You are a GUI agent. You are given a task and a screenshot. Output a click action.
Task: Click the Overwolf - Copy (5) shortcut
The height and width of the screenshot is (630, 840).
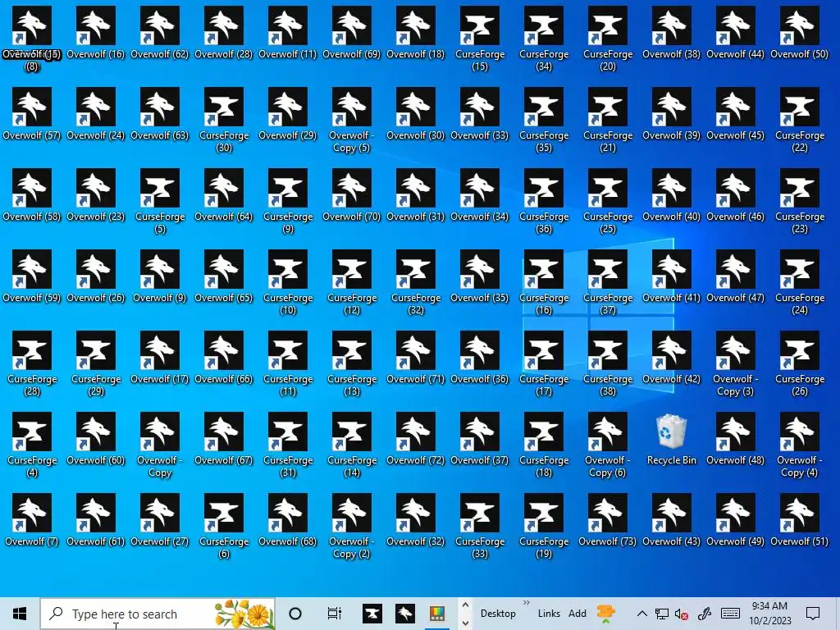pyautogui.click(x=351, y=120)
